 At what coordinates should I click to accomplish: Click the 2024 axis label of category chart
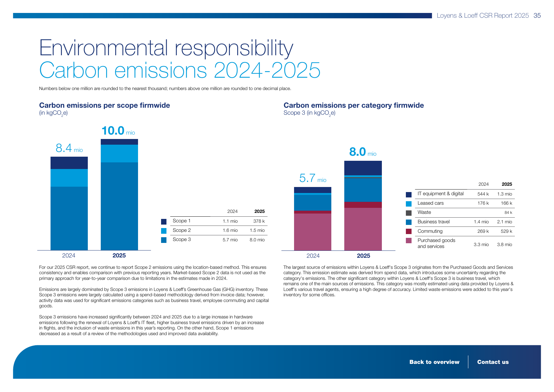coord(313,256)
